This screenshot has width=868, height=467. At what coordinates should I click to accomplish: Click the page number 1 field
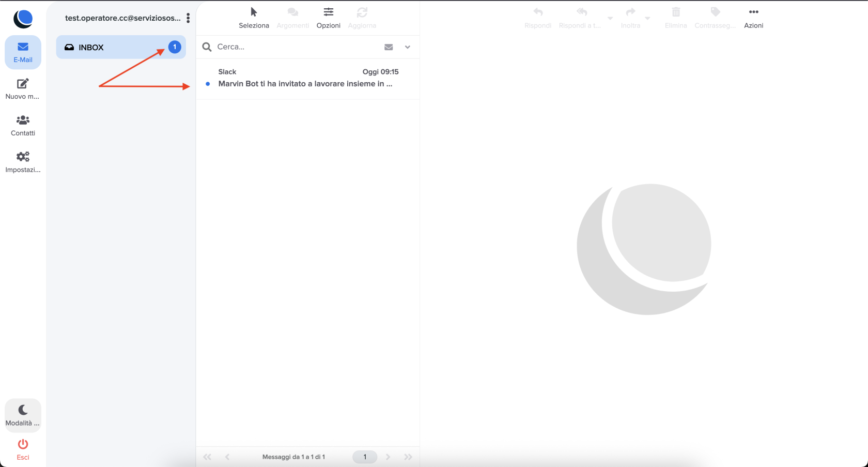coord(365,457)
